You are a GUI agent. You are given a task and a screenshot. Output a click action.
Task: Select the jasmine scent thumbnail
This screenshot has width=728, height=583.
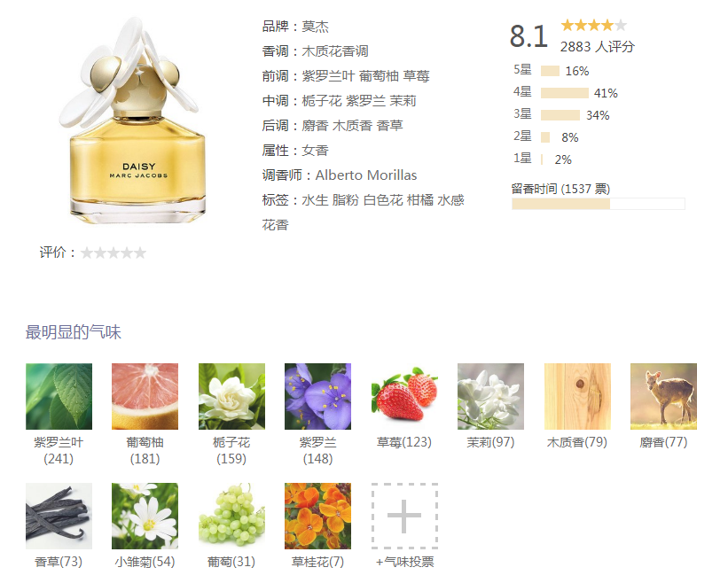490,396
